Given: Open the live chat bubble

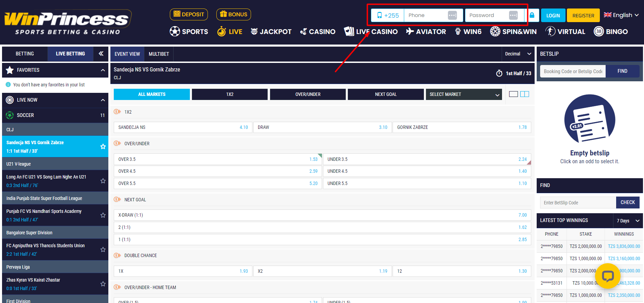Looking at the screenshot, I should [x=608, y=276].
